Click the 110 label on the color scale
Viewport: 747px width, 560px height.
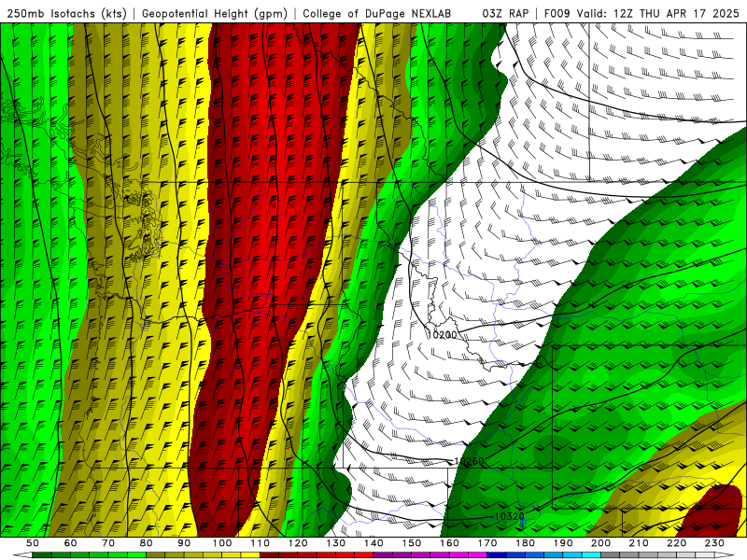click(261, 543)
